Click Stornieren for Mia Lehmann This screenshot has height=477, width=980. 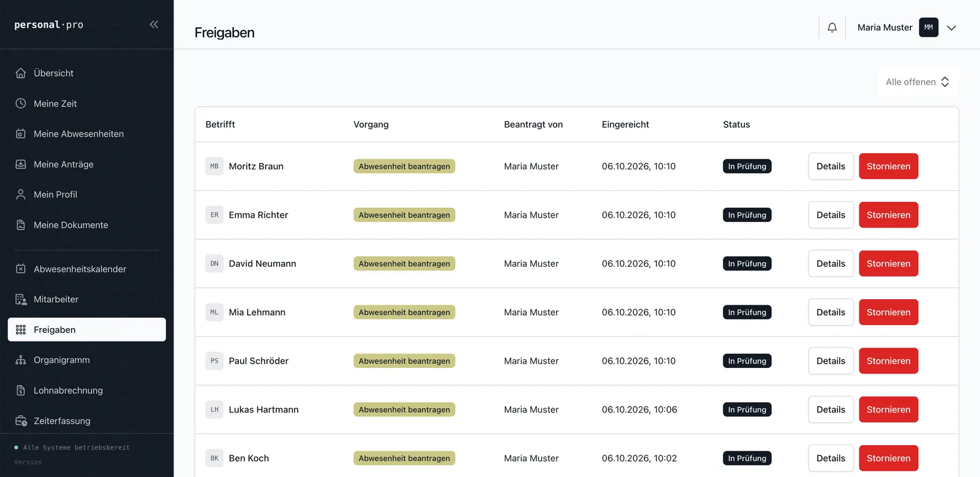(x=888, y=312)
